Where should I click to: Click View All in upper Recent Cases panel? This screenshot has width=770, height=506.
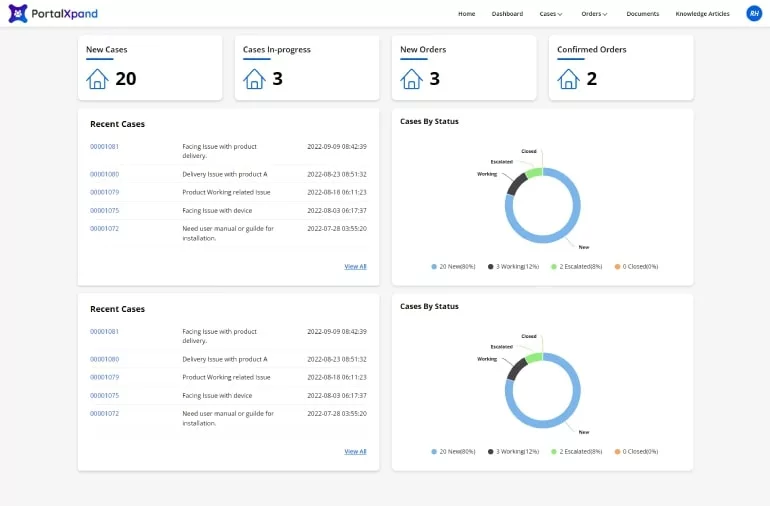[355, 266]
